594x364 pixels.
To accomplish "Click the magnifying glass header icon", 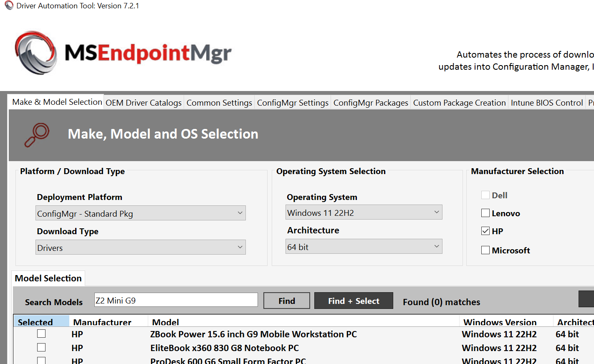I will [37, 134].
